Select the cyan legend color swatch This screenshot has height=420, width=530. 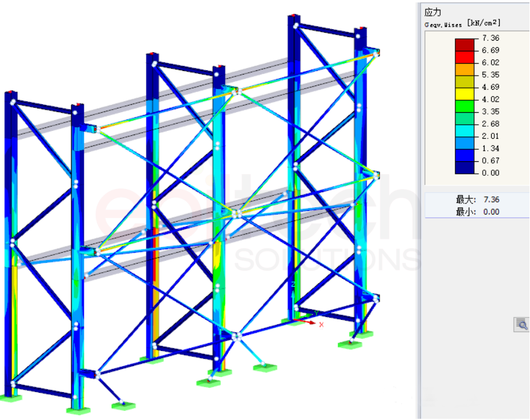point(465,130)
